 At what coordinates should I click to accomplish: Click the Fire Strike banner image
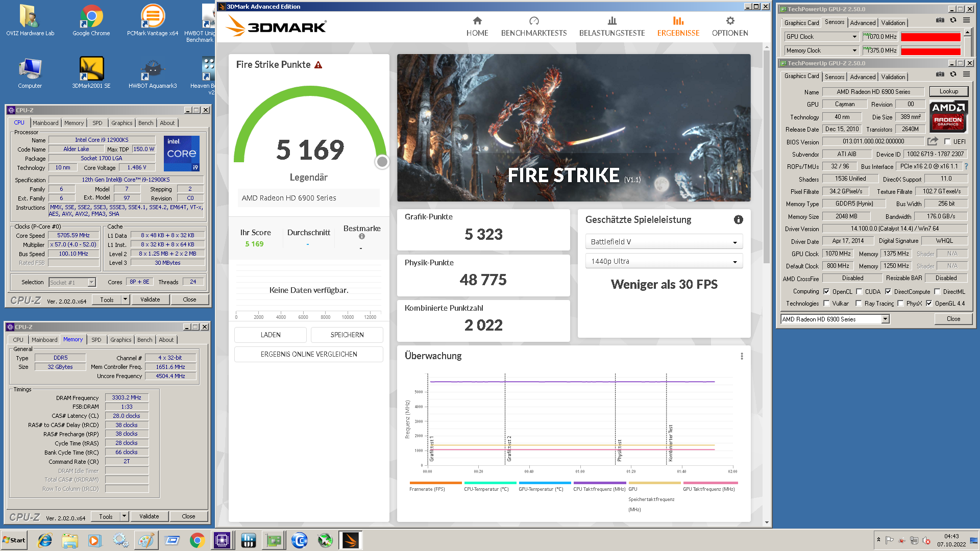pos(574,128)
